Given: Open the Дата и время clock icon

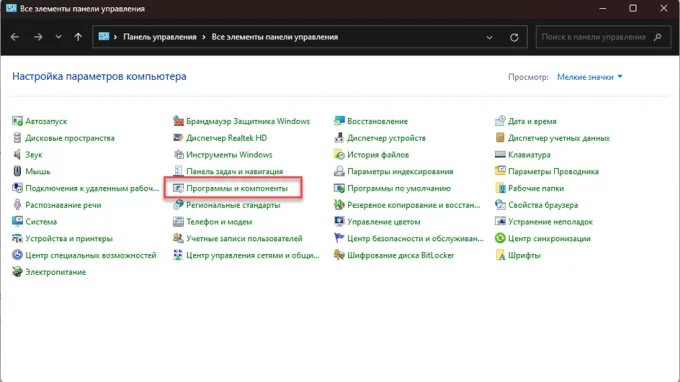Looking at the screenshot, I should tap(500, 121).
